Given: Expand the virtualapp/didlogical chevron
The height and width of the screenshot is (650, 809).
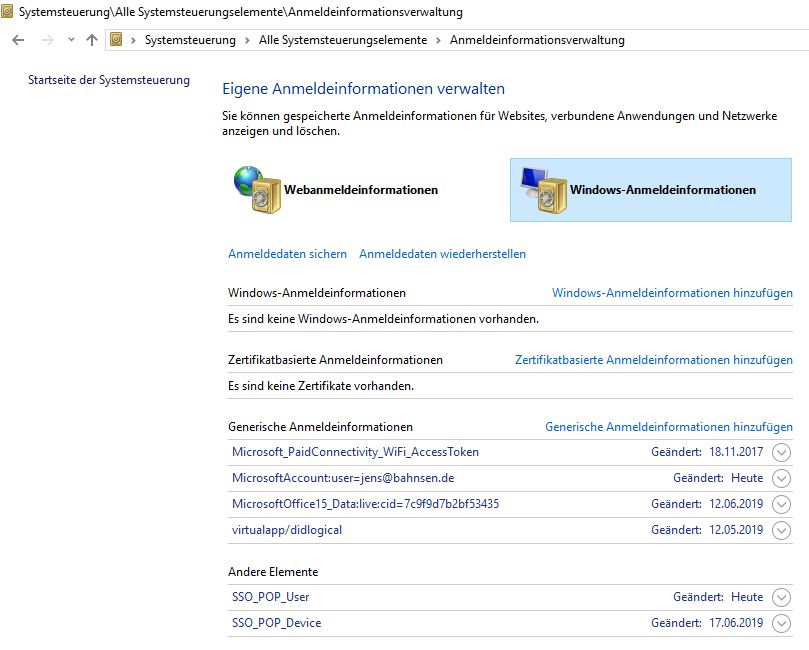Looking at the screenshot, I should 781,530.
